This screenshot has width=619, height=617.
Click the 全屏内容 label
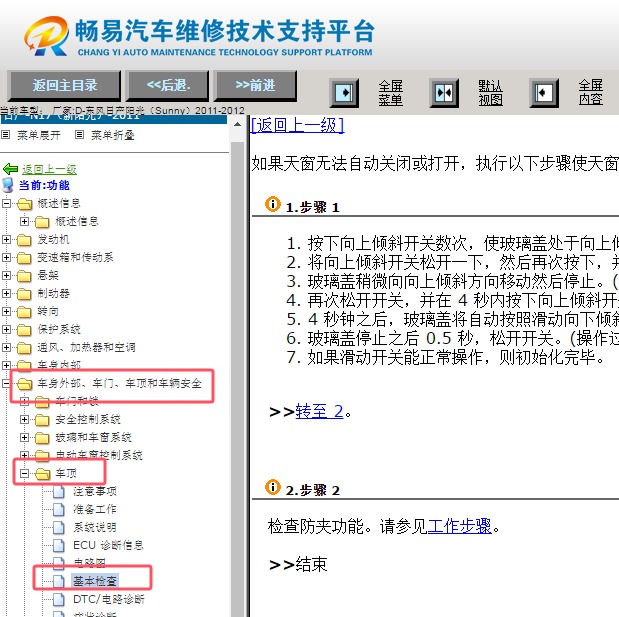(591, 92)
